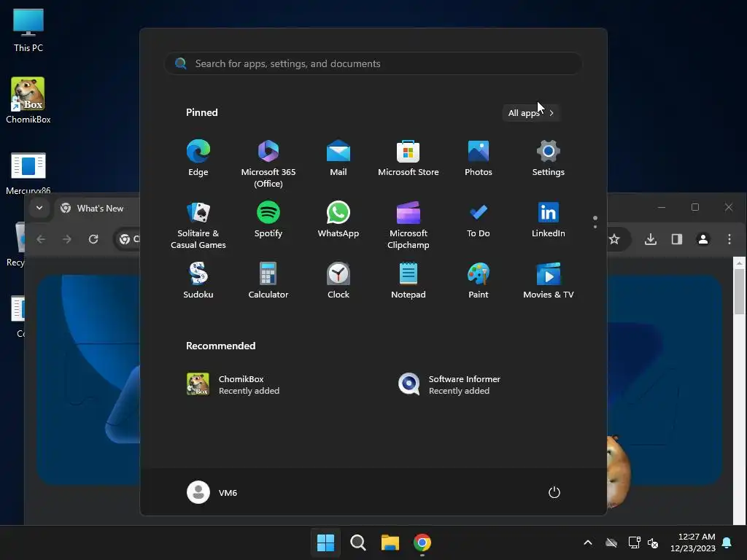747x560 pixels.
Task: Open This PC desktop icon
Action: pyautogui.click(x=28, y=31)
